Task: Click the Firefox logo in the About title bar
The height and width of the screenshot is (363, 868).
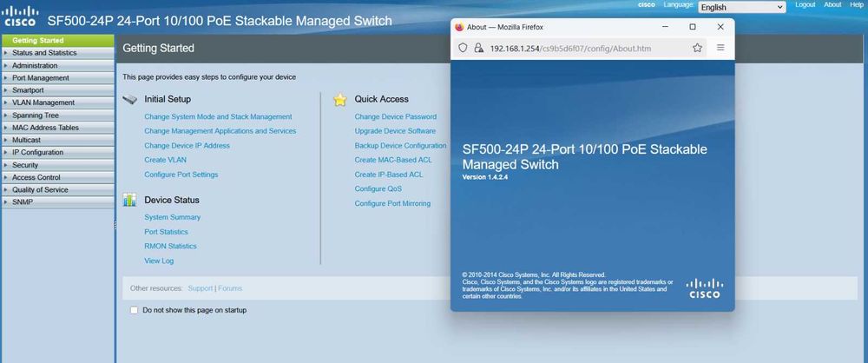Action: (x=459, y=27)
